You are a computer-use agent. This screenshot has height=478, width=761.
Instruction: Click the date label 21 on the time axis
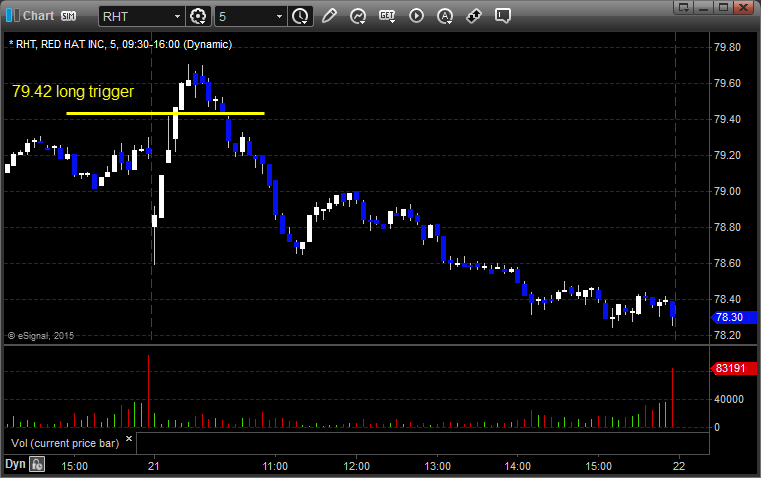click(x=154, y=466)
